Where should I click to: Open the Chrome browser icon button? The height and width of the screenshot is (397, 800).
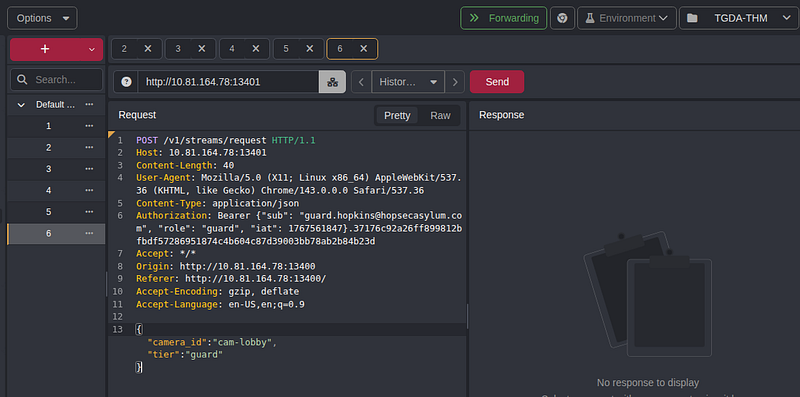(x=562, y=18)
